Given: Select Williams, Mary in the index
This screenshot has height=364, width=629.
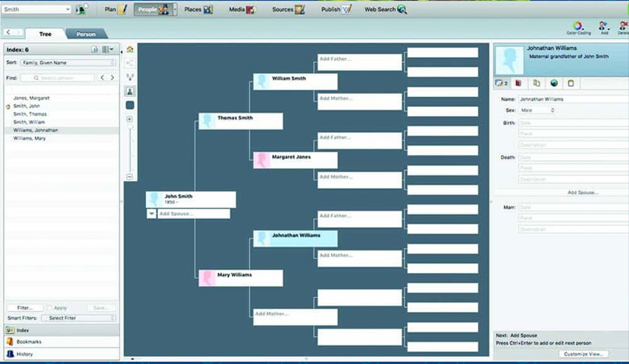Looking at the screenshot, I should [x=62, y=138].
